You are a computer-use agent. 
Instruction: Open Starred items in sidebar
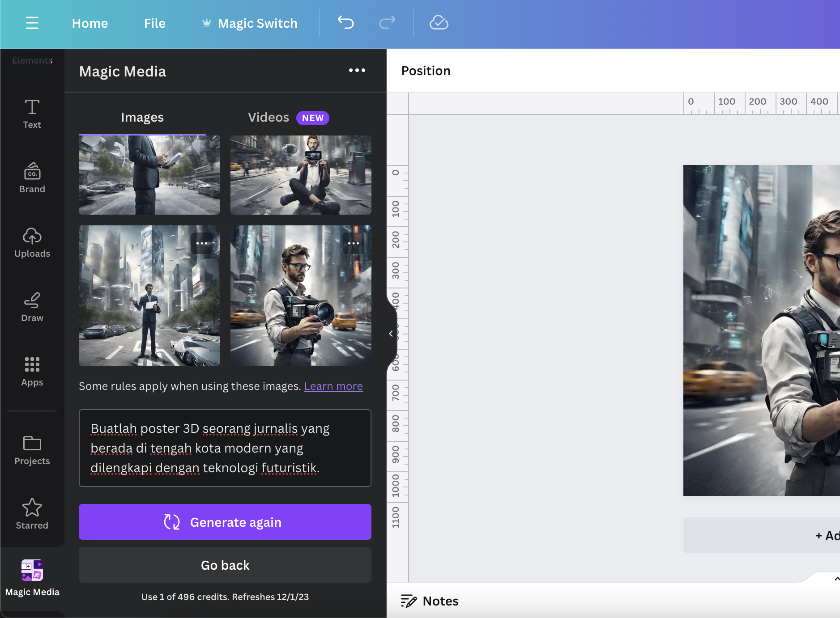coord(32,514)
